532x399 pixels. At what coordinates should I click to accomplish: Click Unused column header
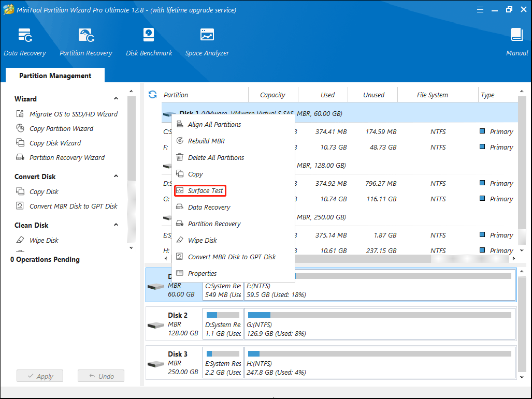coord(373,95)
